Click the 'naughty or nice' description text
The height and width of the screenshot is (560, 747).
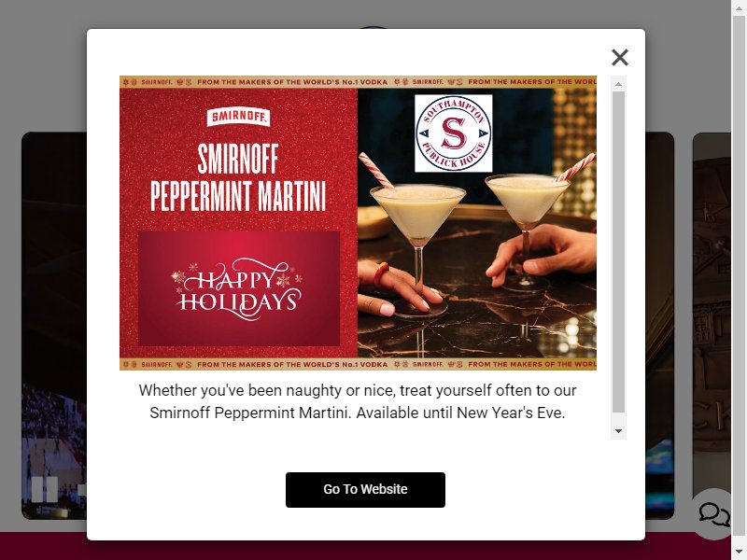click(x=358, y=401)
